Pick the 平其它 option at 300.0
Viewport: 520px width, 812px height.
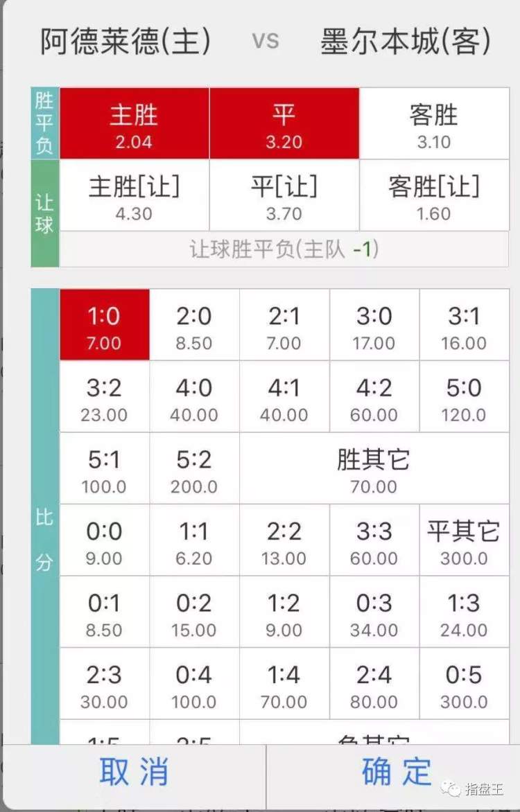tap(464, 540)
